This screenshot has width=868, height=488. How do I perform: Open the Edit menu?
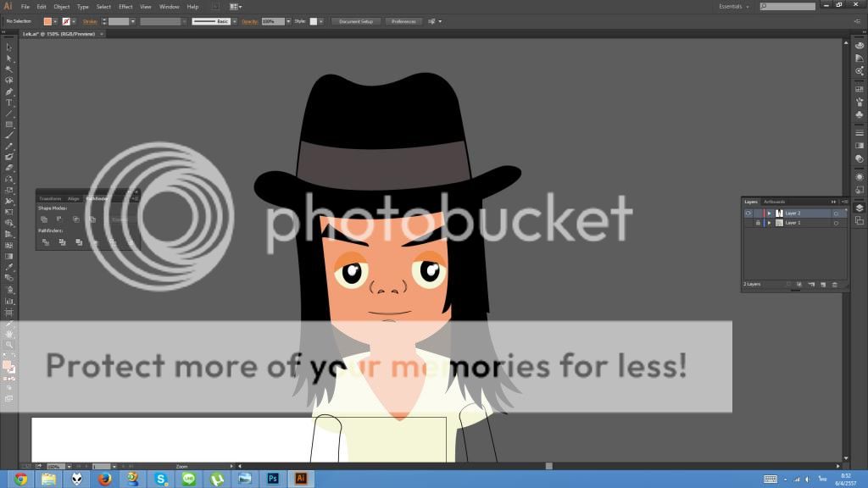(x=42, y=7)
